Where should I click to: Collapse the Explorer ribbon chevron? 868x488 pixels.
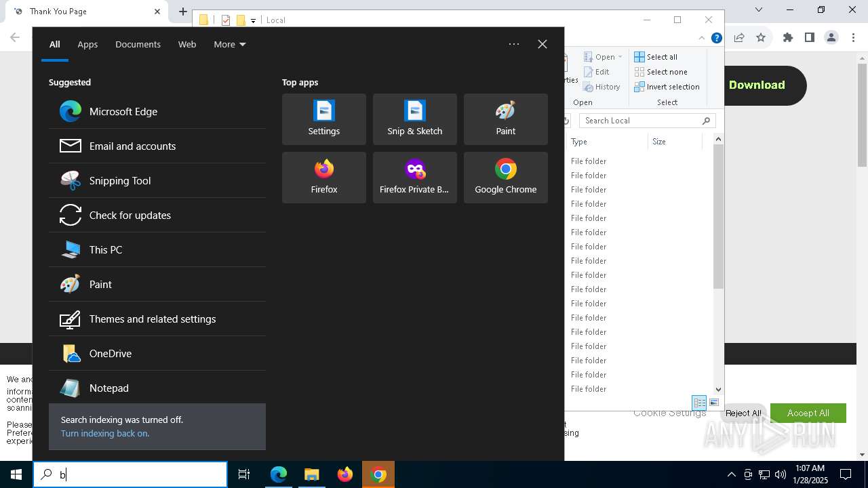pos(702,38)
